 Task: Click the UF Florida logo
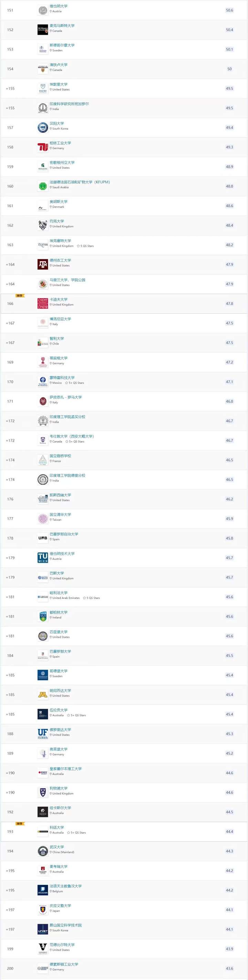(x=43, y=734)
